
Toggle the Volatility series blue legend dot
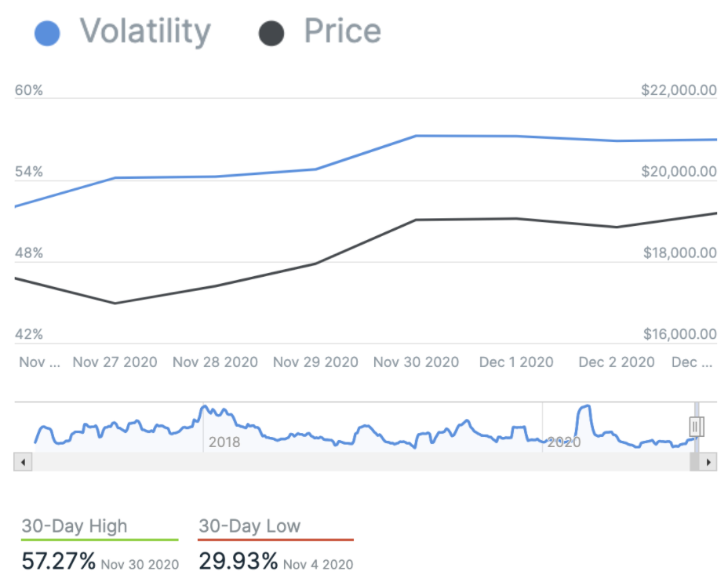point(48,33)
